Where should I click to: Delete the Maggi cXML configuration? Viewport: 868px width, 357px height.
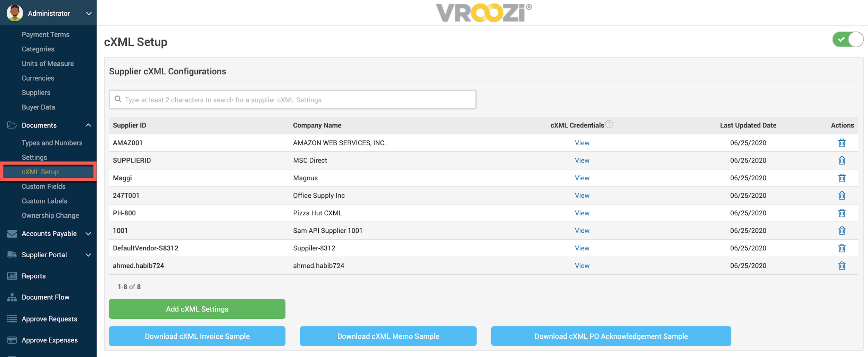(x=842, y=178)
